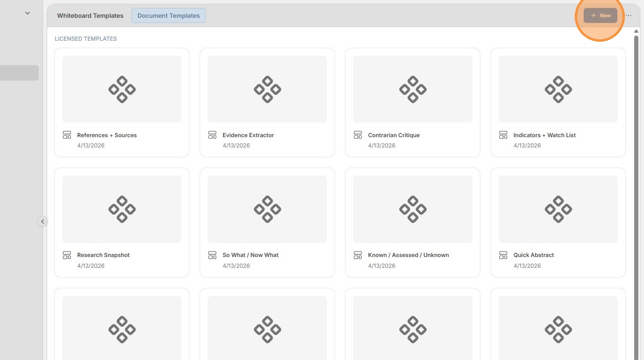Click the date under References + Sources

pos(91,146)
